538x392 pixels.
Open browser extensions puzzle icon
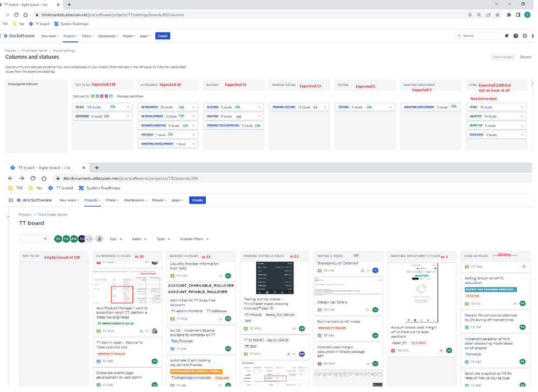tap(509, 15)
